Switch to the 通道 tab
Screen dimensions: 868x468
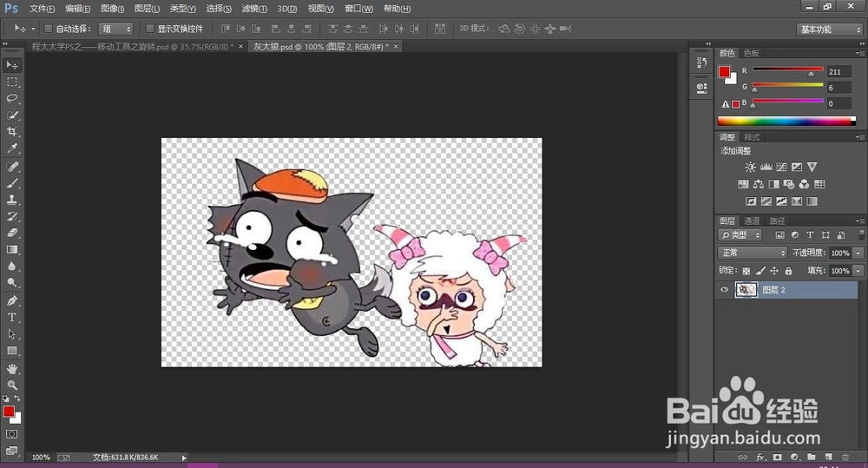pyautogui.click(x=752, y=221)
